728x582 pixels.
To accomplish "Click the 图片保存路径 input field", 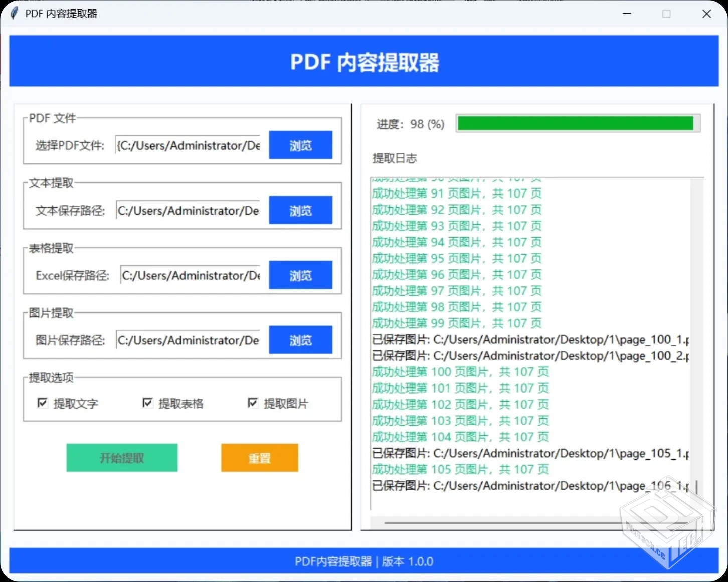I will coord(188,340).
